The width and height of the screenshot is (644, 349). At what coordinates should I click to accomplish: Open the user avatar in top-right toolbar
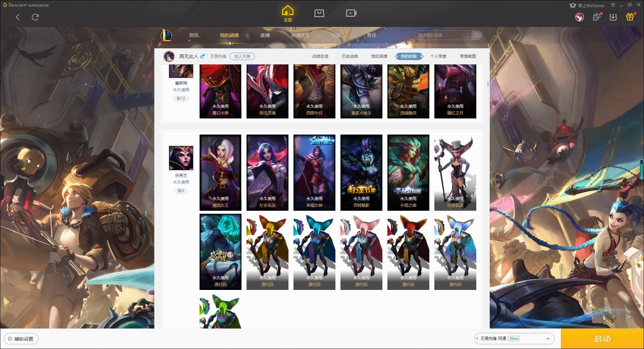click(579, 17)
